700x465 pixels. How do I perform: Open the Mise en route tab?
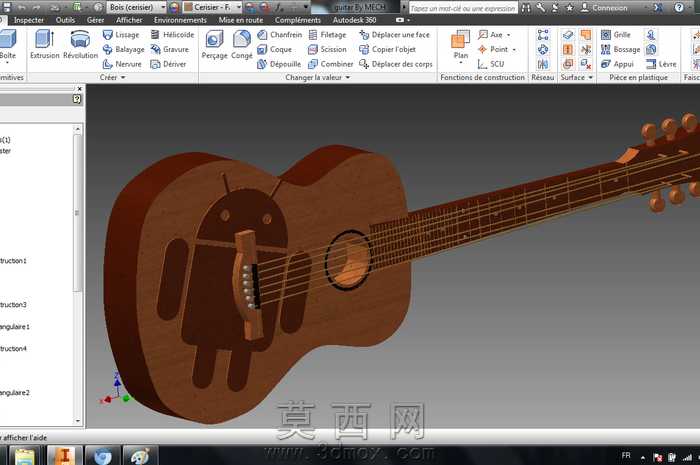click(x=241, y=20)
